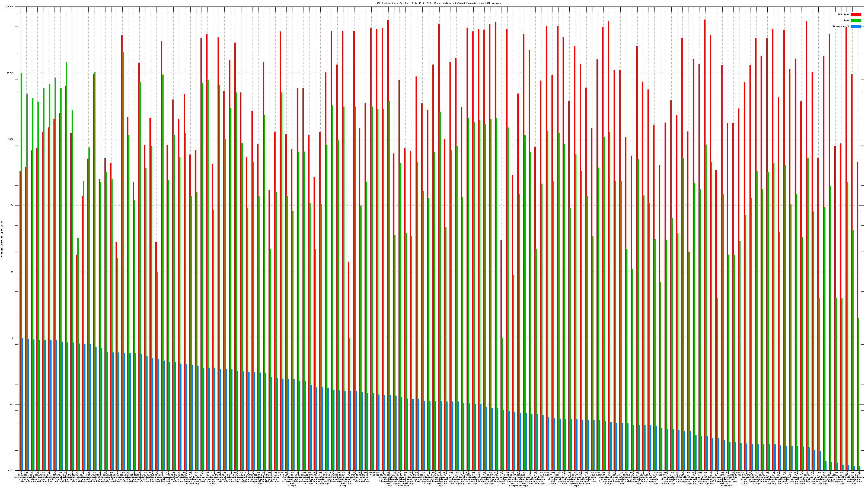Click the 100 y-axis tick label

[12, 206]
